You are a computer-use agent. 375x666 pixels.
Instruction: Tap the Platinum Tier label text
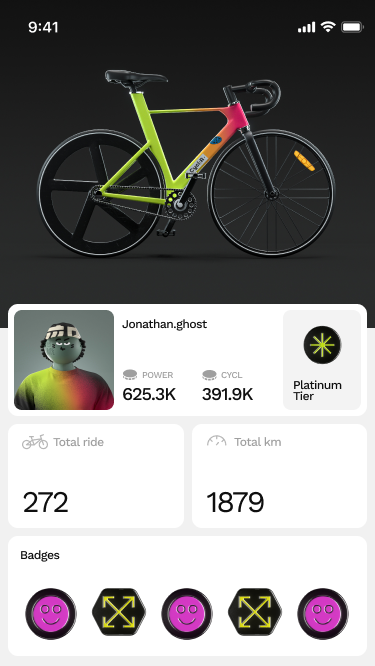(317, 390)
